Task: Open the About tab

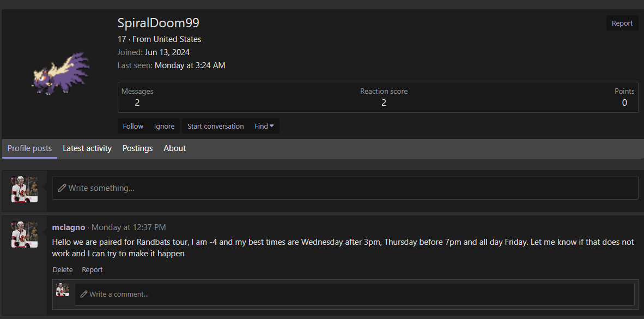Action: pyautogui.click(x=174, y=148)
